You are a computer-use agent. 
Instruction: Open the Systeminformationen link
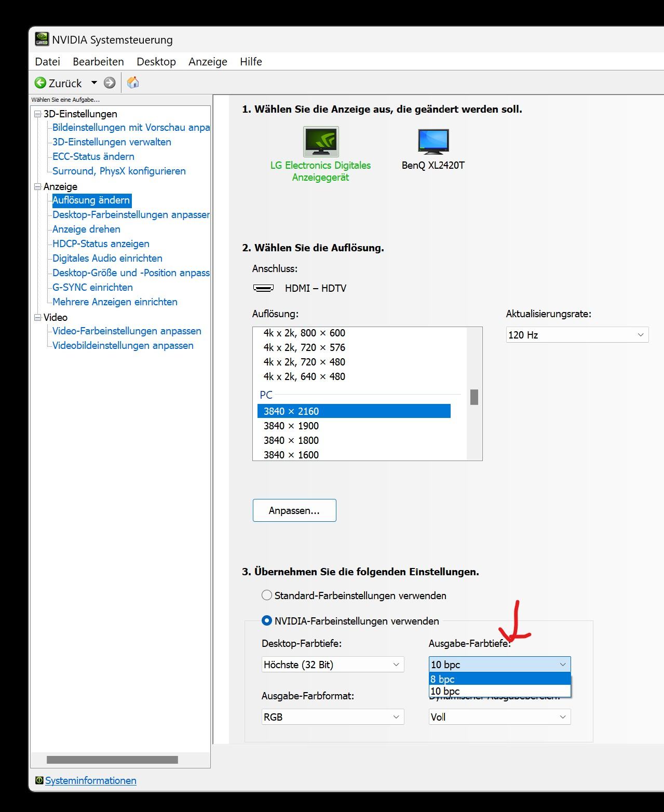point(91,780)
